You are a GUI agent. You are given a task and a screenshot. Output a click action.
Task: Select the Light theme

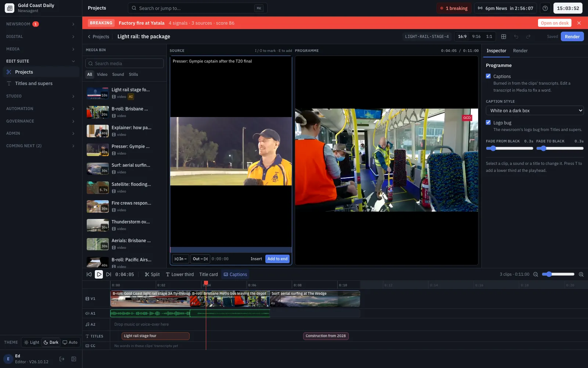click(x=32, y=342)
